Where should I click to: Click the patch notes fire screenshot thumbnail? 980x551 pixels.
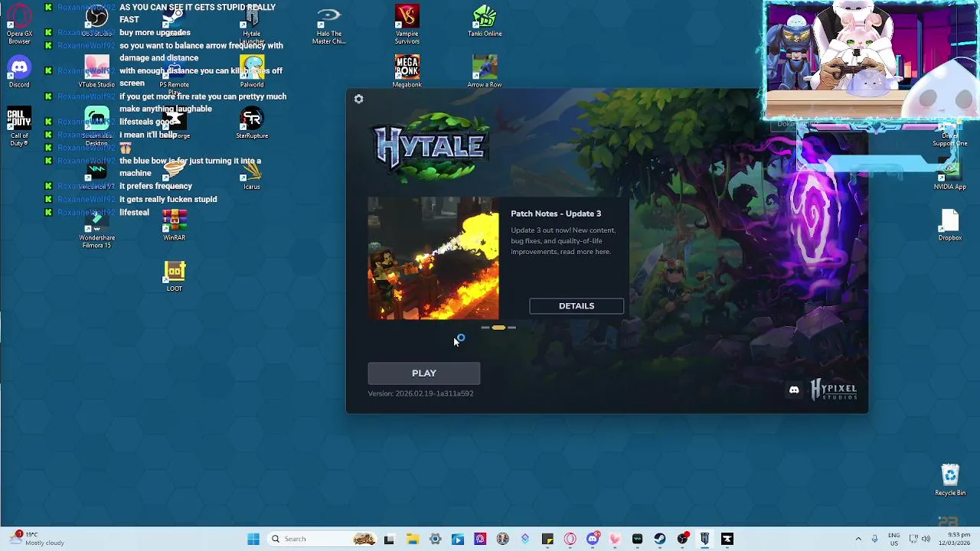pyautogui.click(x=433, y=258)
